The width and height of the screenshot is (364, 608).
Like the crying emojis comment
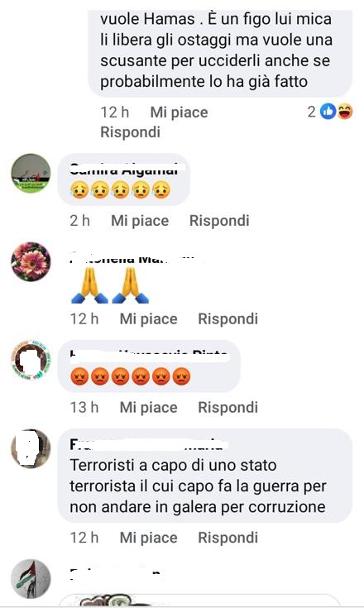click(140, 221)
